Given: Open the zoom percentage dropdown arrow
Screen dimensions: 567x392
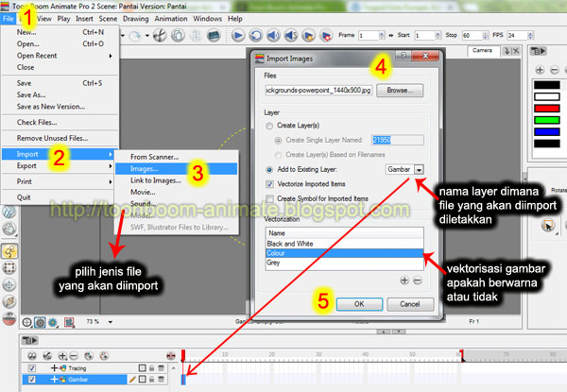Looking at the screenshot, I should pyautogui.click(x=111, y=321).
